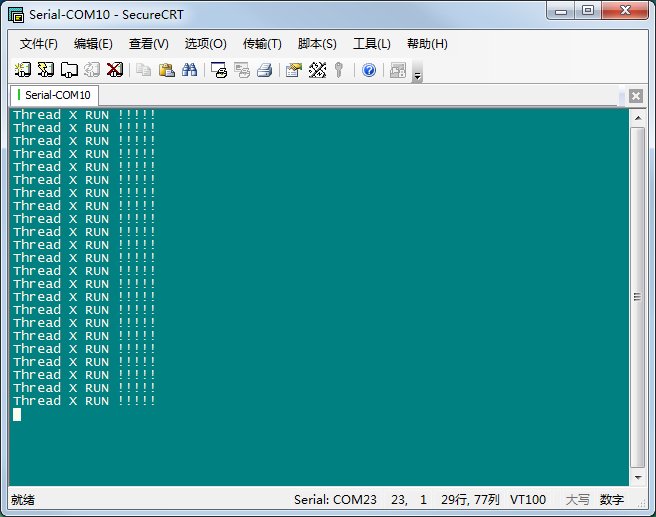This screenshot has width=656, height=517.
Task: Click the Copy toolbar icon
Action: [144, 70]
